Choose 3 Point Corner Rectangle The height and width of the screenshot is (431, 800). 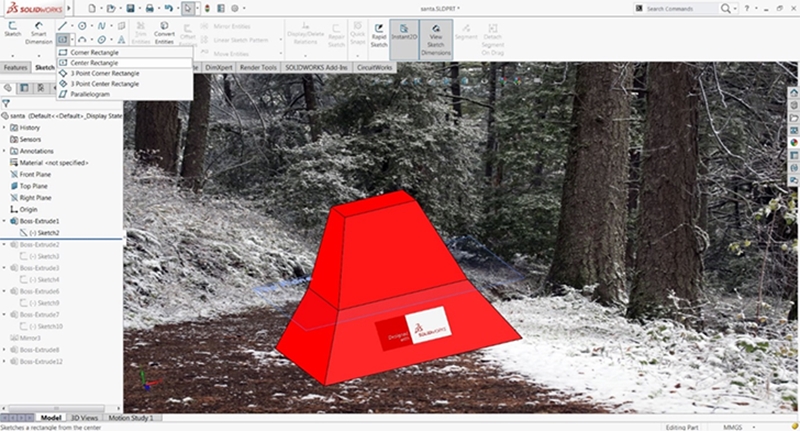124,73
